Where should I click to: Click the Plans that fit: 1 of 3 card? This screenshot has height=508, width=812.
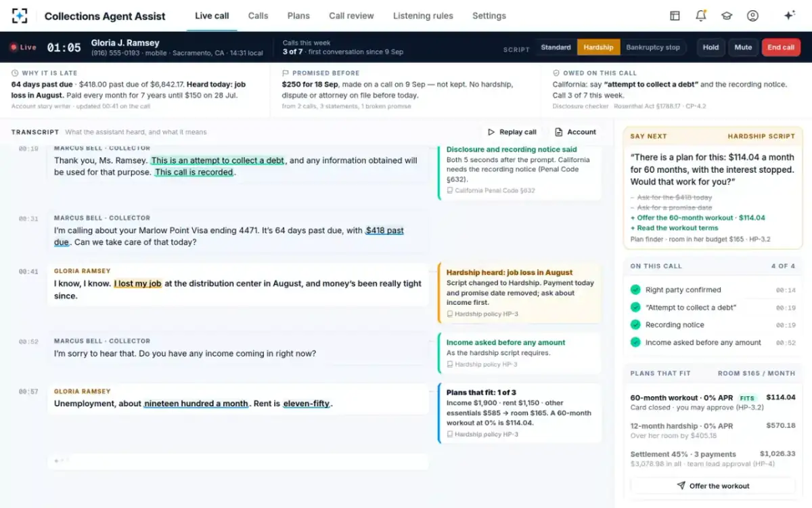click(x=520, y=413)
